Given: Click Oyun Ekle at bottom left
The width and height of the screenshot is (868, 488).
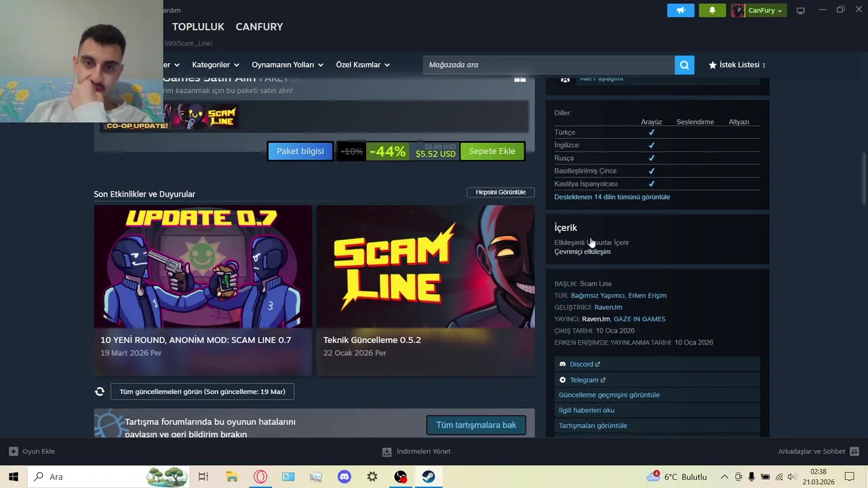Looking at the screenshot, I should [x=32, y=451].
